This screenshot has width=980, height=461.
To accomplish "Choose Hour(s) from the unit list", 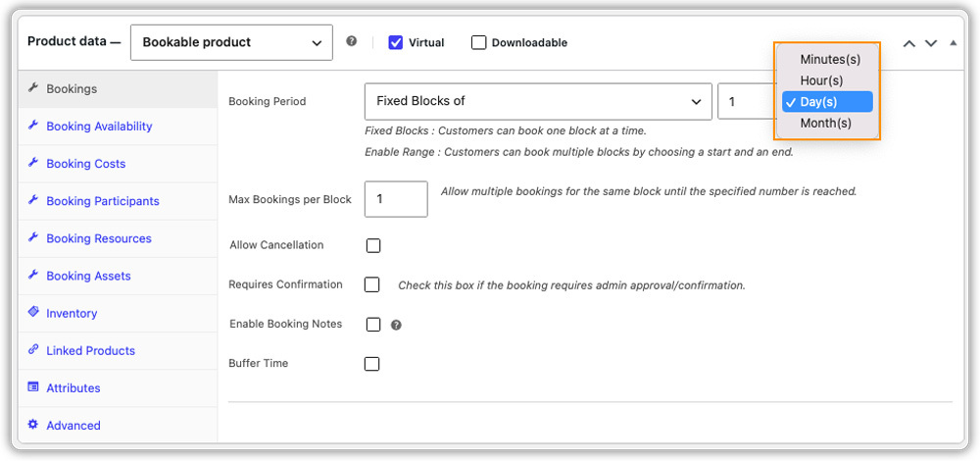I will (x=827, y=80).
